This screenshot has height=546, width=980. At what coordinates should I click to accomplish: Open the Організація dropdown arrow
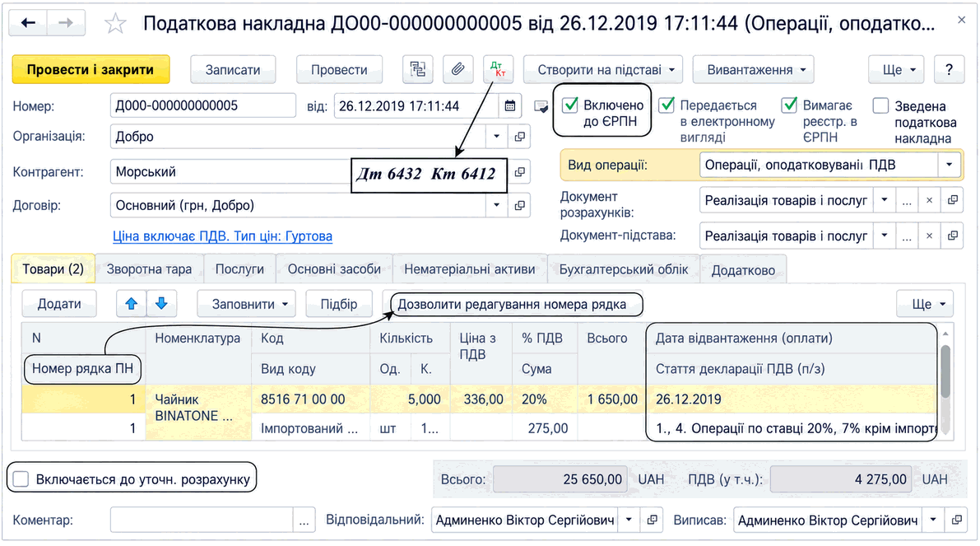pyautogui.click(x=496, y=137)
